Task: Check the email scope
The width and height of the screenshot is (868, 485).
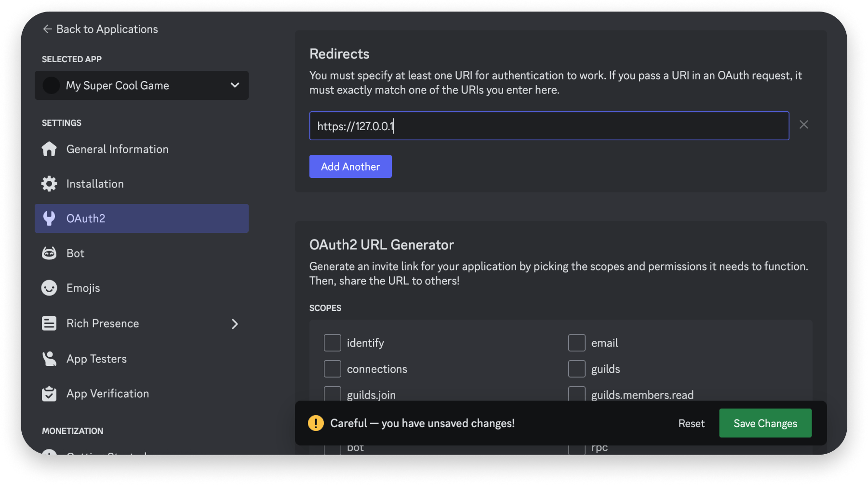Action: (x=577, y=343)
